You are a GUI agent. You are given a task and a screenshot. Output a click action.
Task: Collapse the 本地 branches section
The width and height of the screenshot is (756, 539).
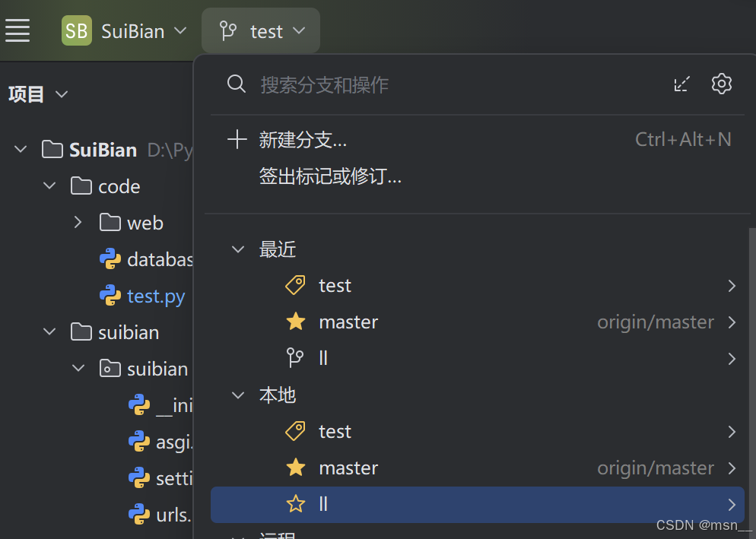click(x=237, y=395)
